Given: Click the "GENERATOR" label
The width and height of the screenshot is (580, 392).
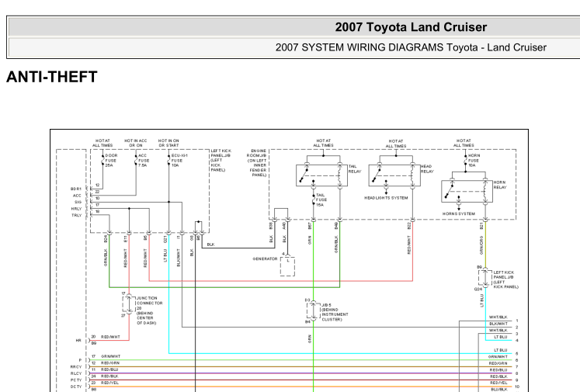Looking at the screenshot, I should 265,258.
